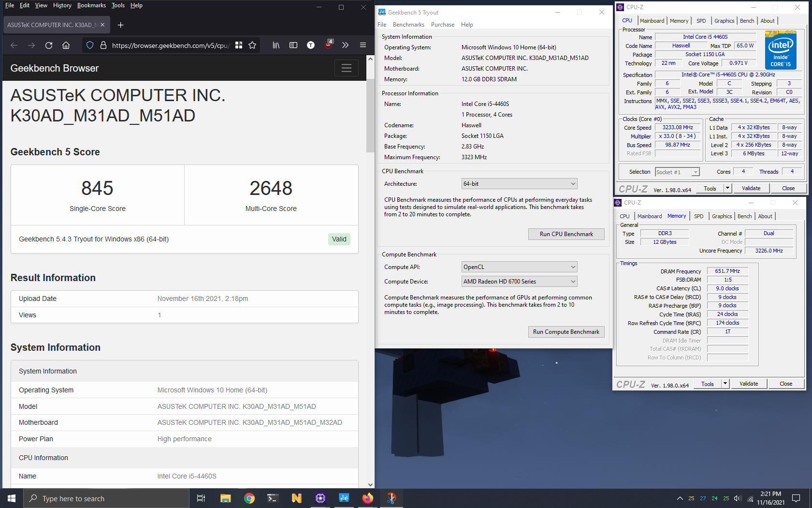Image resolution: width=812 pixels, height=508 pixels.
Task: Switch to CPU tab in lower CPU-Z
Action: 624,216
